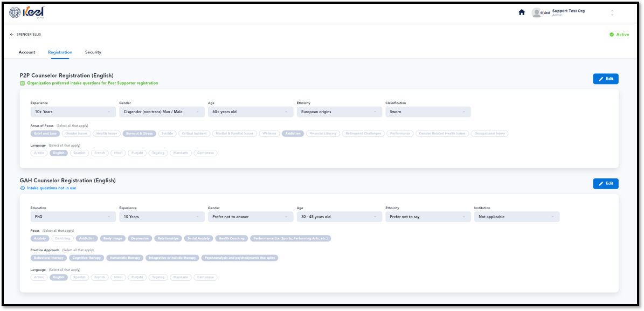Click organization preferred intake questions icon
This screenshot has height=311, width=644.
click(23, 83)
